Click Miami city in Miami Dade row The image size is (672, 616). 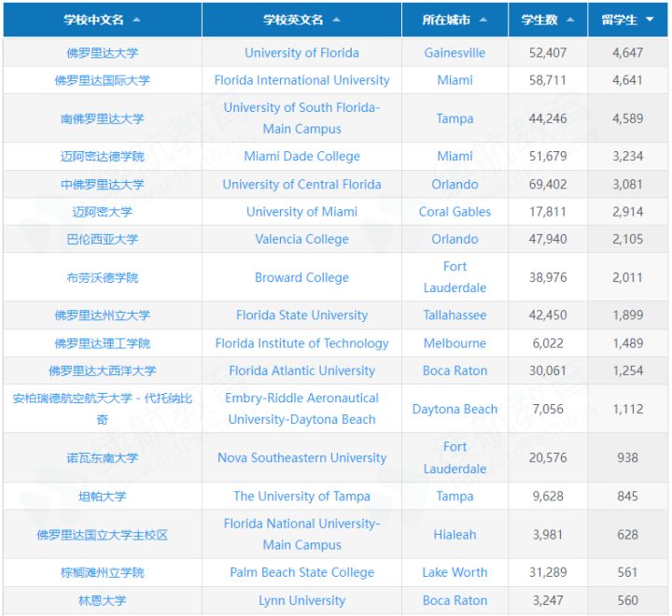tap(455, 157)
